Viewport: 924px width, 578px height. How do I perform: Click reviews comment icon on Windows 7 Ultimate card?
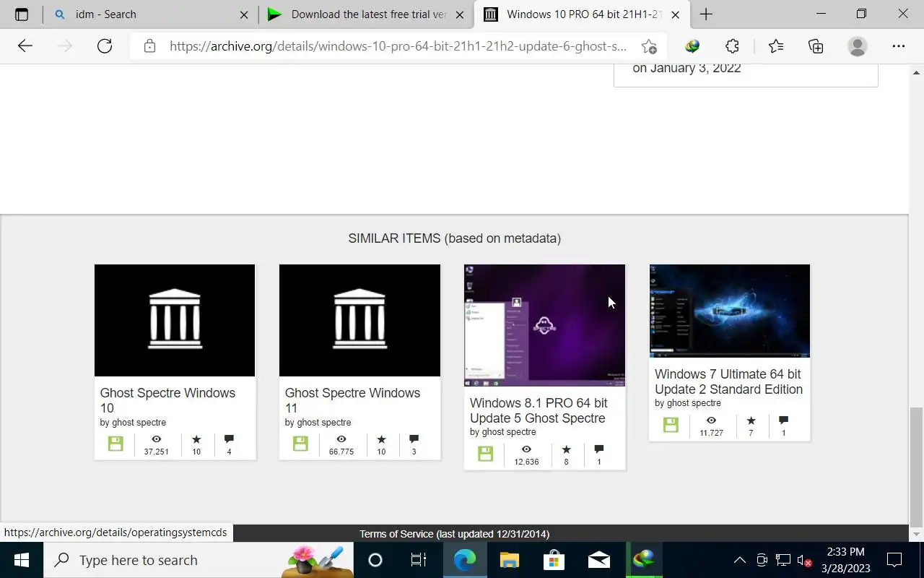(x=783, y=420)
